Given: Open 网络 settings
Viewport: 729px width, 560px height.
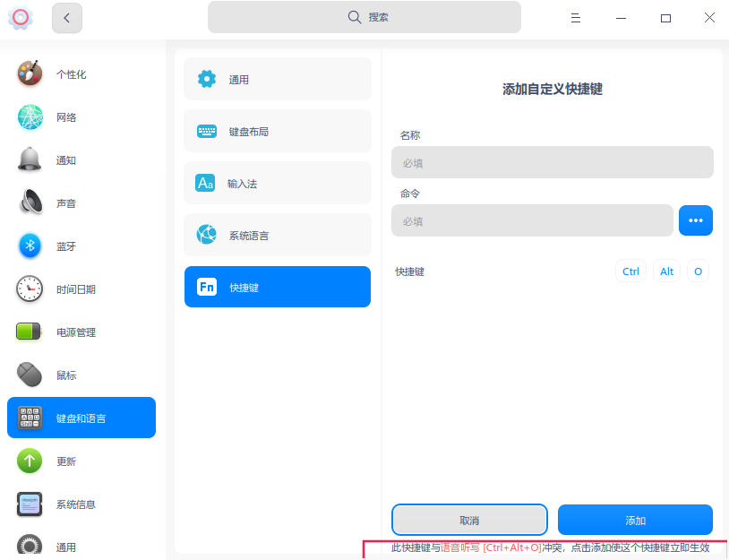Looking at the screenshot, I should tap(81, 116).
